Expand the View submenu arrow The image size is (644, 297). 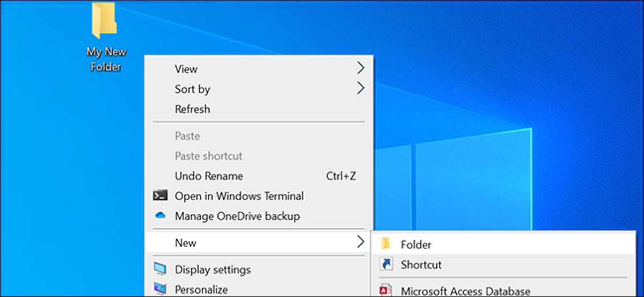pyautogui.click(x=361, y=68)
